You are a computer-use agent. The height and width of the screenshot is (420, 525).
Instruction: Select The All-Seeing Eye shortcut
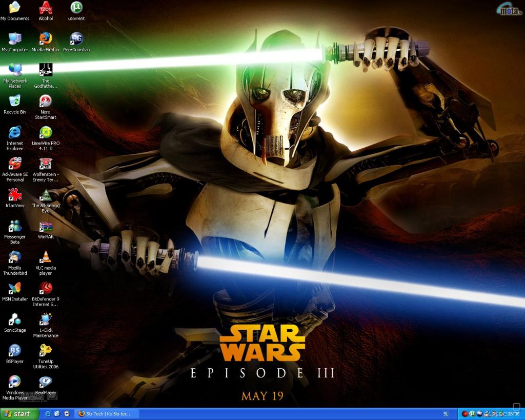point(46,201)
